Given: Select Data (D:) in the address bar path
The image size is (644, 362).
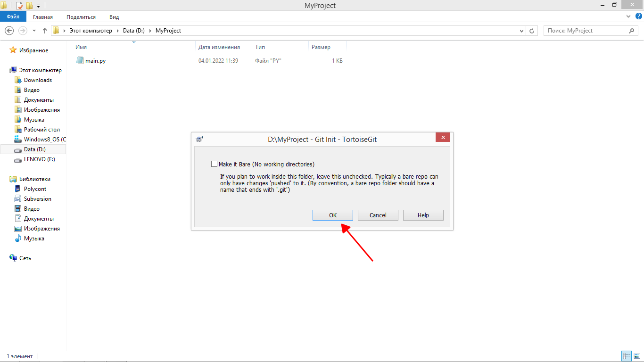Looking at the screenshot, I should (x=134, y=31).
